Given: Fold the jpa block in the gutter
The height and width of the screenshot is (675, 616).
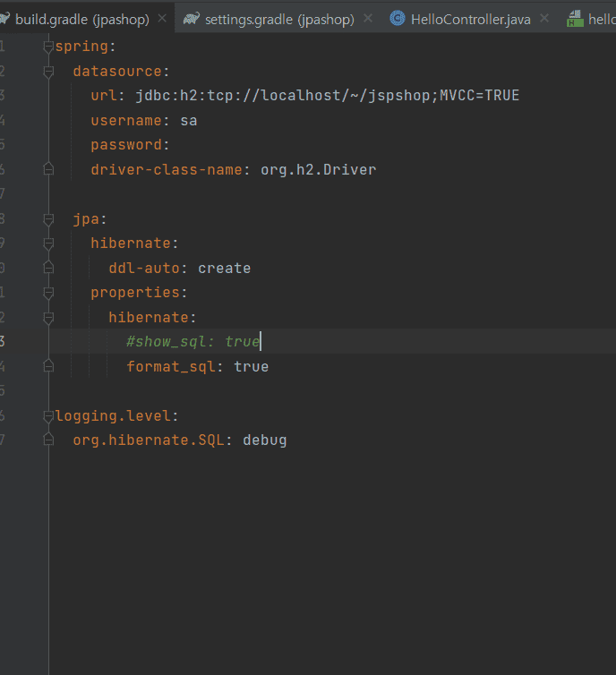Looking at the screenshot, I should coord(48,218).
